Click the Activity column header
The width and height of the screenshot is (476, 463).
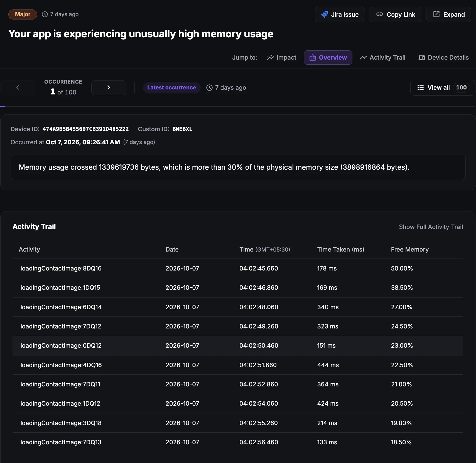29,249
